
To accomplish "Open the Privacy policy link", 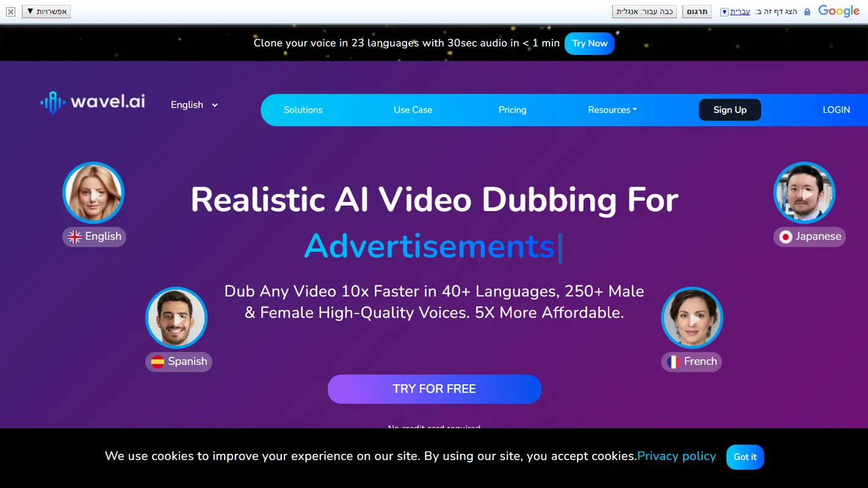I will click(x=676, y=456).
